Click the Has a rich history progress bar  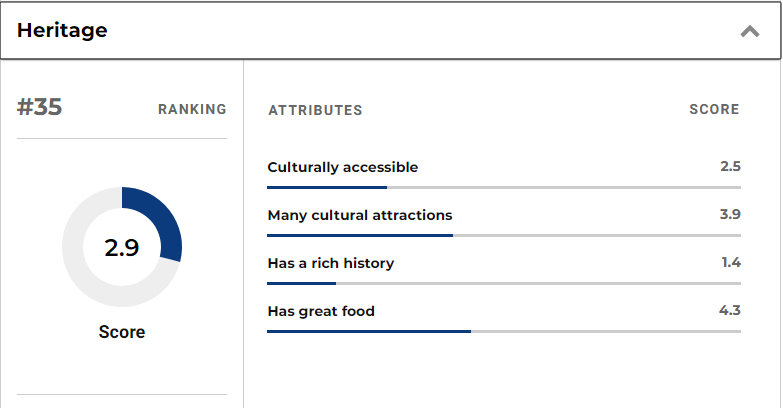point(504,283)
